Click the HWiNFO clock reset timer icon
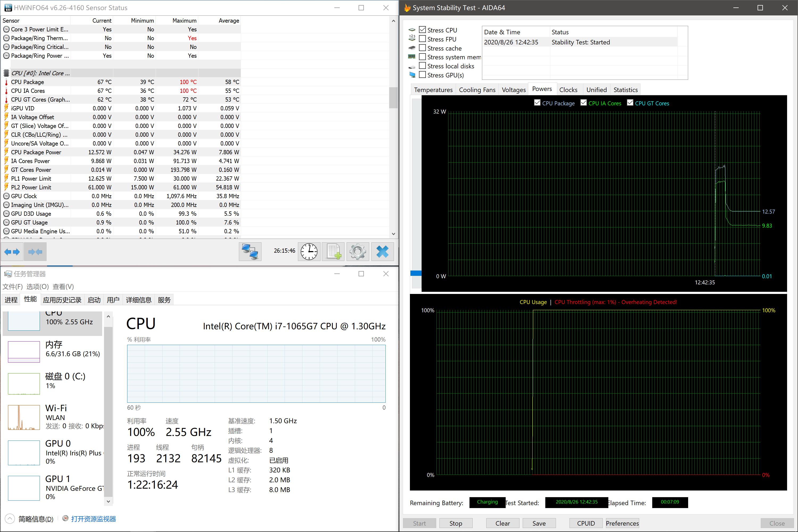 pos(309,252)
